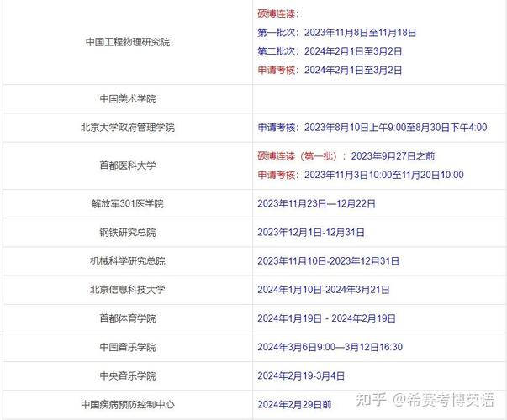Click the date 2024年1月19日 - 2024年2月19日
The width and height of the screenshot is (507, 420).
click(326, 318)
